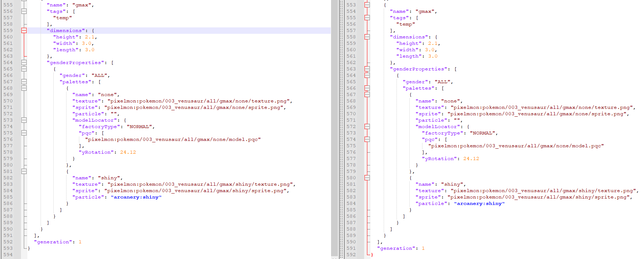
Task: Collapse the fold at left line 565
Action: pos(24,69)
